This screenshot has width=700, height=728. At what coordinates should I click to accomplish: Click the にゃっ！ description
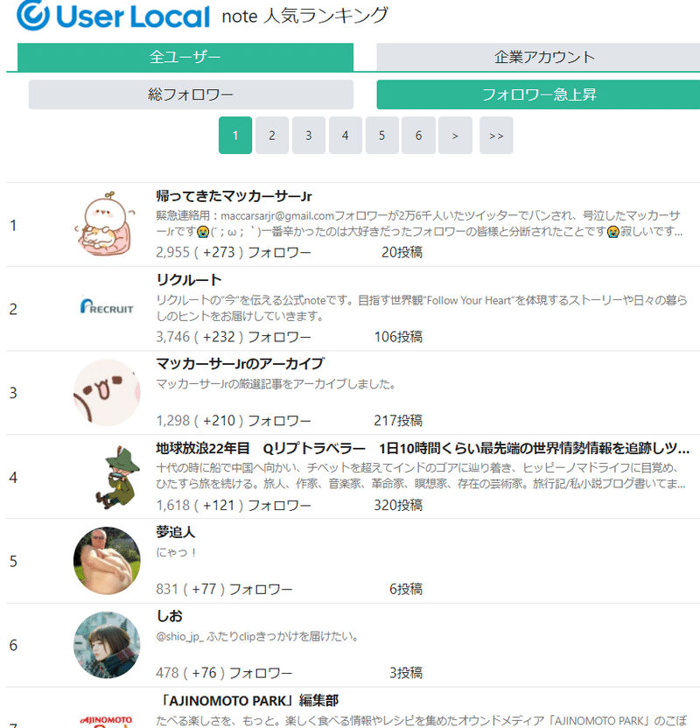coord(177,552)
